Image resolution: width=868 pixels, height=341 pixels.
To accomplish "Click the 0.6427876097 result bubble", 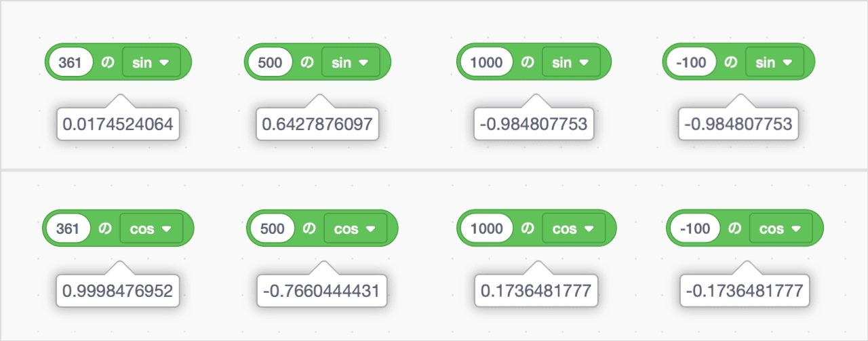I will 318,123.
